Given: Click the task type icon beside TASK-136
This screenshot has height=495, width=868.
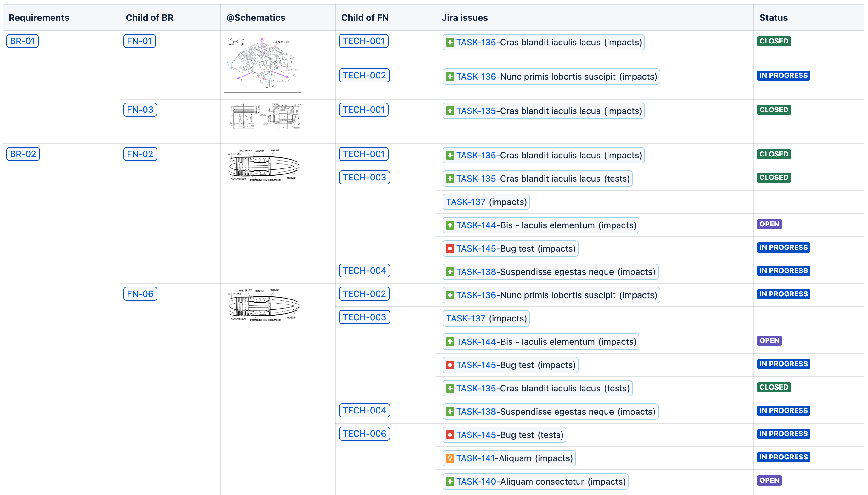Looking at the screenshot, I should point(449,77).
